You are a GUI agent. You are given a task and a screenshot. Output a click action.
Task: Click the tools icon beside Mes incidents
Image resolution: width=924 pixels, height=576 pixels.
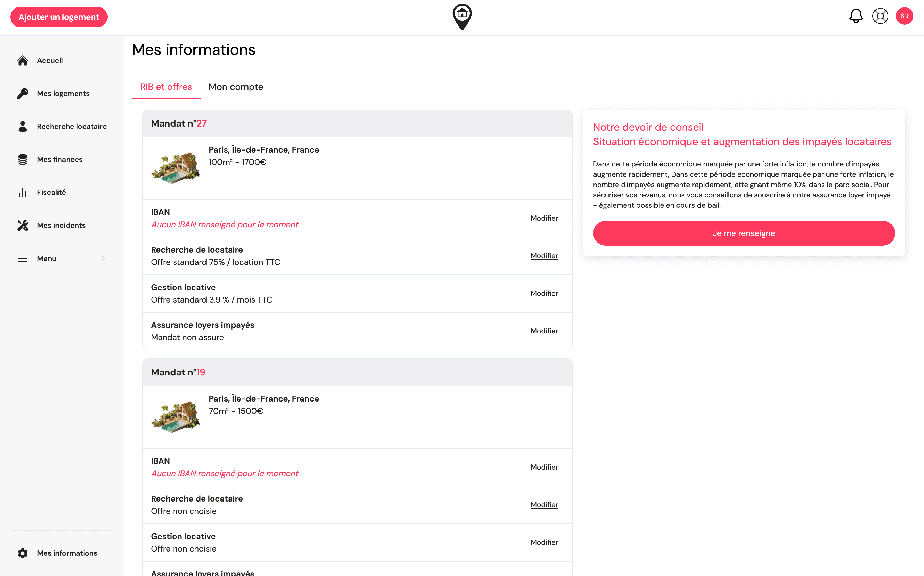pos(22,225)
